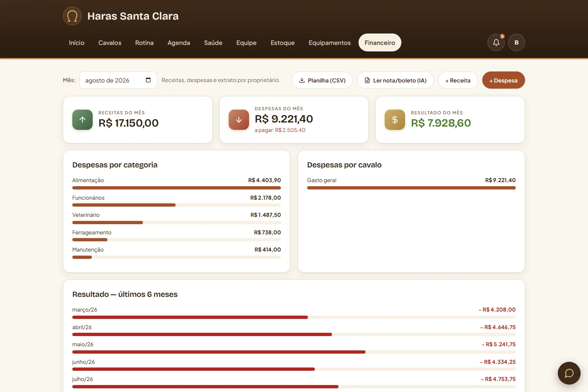Open the calendar picker in month field
This screenshot has width=588, height=392.
click(x=148, y=80)
